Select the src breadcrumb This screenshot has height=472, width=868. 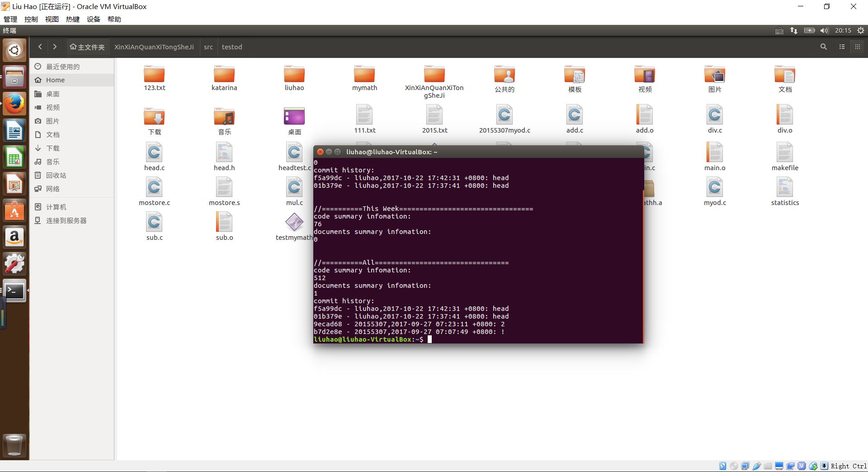coord(208,47)
